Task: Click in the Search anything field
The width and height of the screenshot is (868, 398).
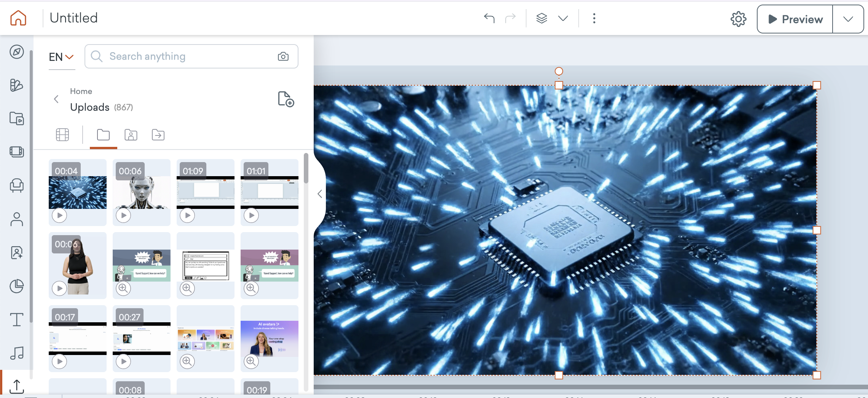Action: [190, 57]
